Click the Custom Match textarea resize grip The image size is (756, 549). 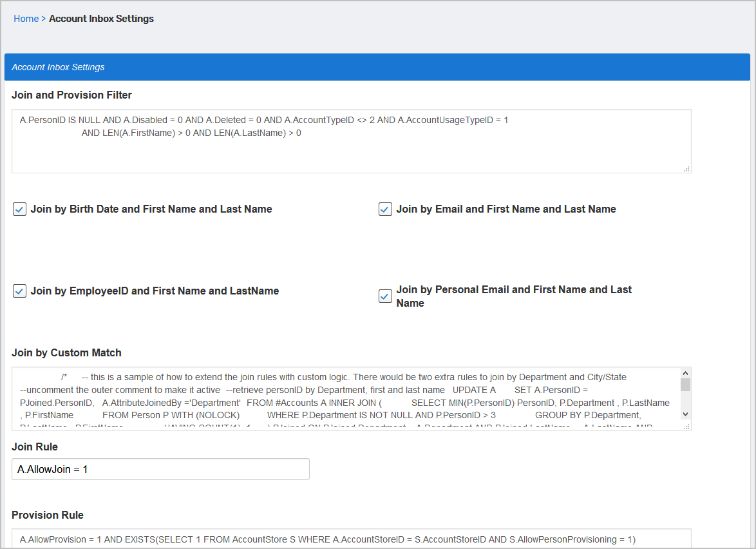click(x=686, y=426)
